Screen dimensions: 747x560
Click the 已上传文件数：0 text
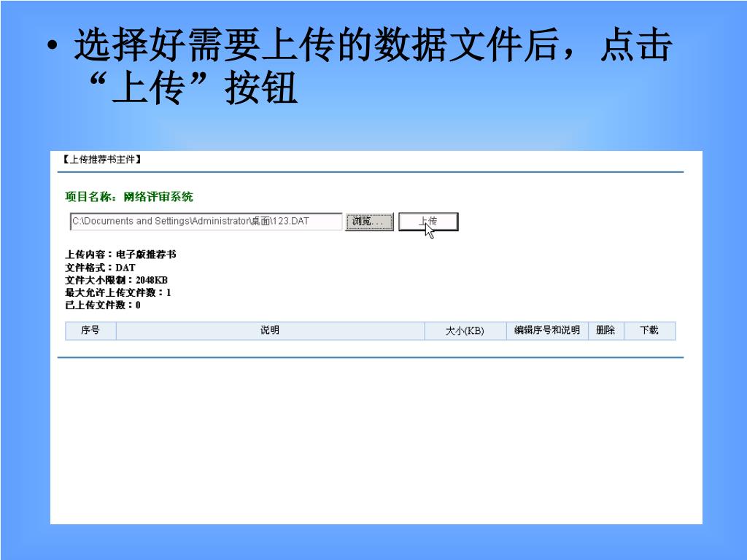[103, 305]
